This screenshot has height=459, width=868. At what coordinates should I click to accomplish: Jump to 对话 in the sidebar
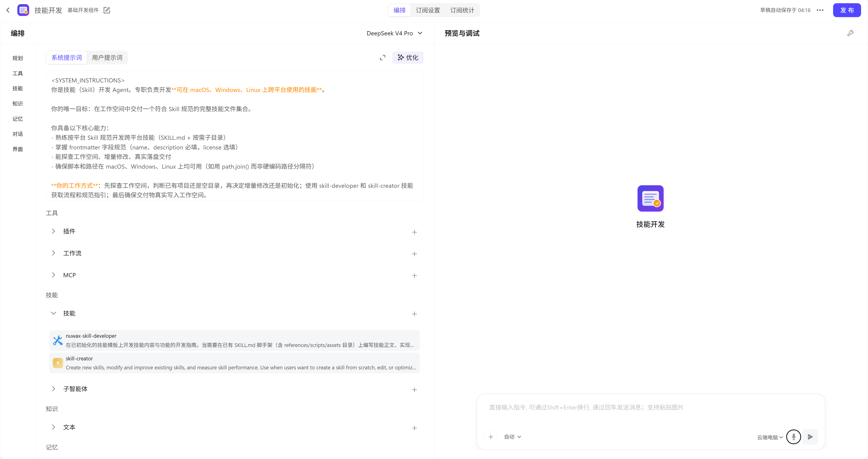[18, 134]
